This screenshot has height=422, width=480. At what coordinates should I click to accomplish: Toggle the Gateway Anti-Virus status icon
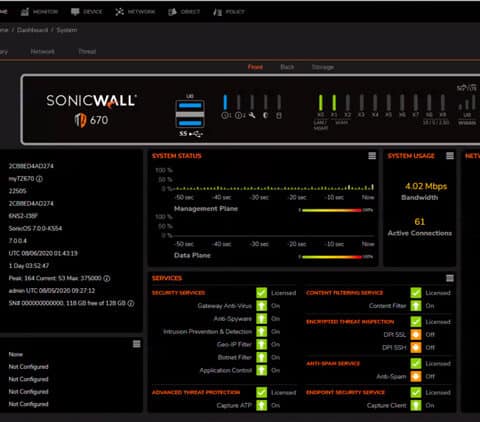tap(262, 306)
